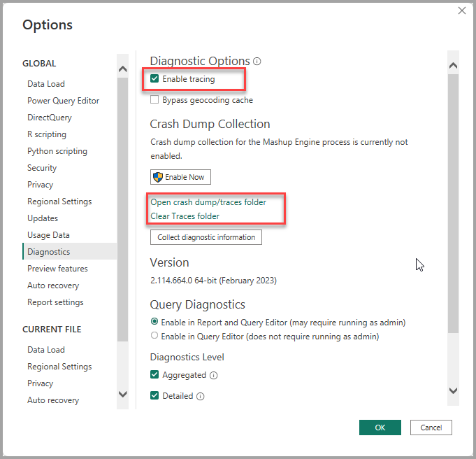Check Bypass geocoding cache
Image resolution: width=476 pixels, height=459 pixels.
(154, 99)
